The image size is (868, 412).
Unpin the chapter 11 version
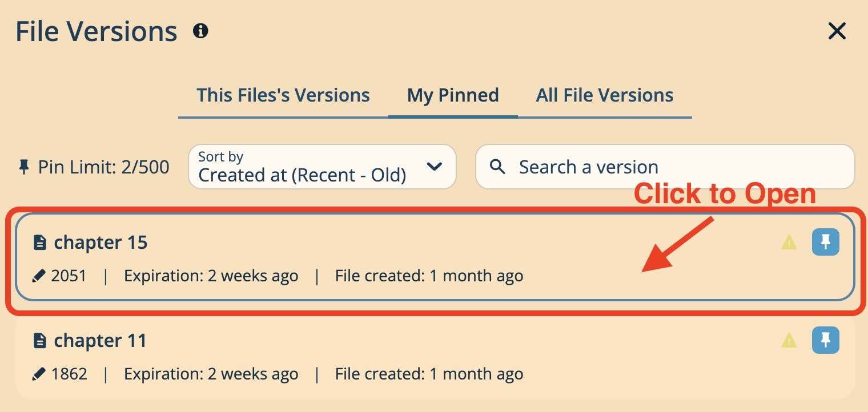tap(826, 340)
